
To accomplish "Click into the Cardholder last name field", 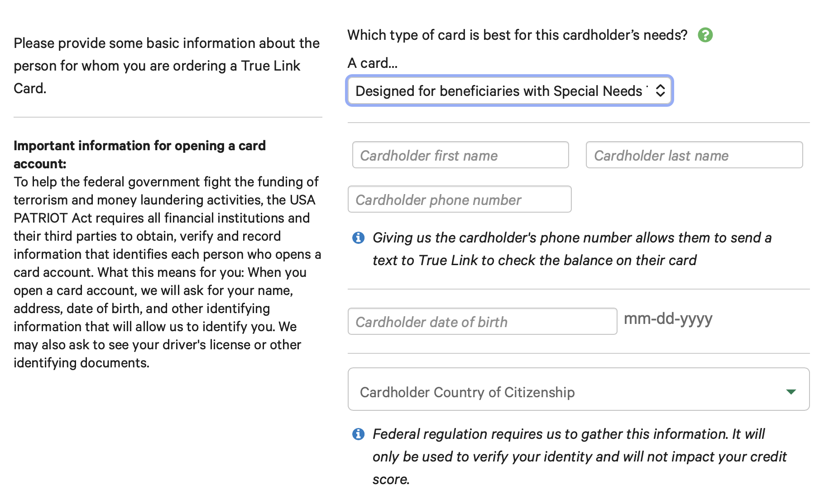I will 694,155.
